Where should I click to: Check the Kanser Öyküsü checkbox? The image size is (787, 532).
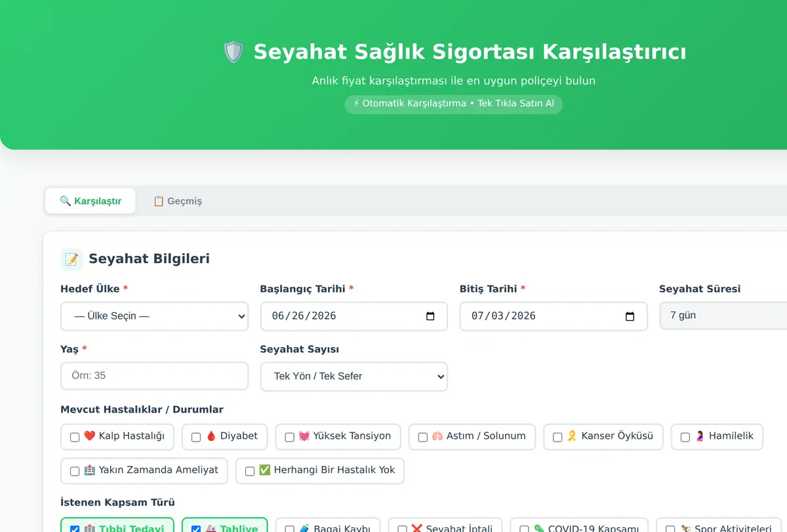(x=557, y=437)
